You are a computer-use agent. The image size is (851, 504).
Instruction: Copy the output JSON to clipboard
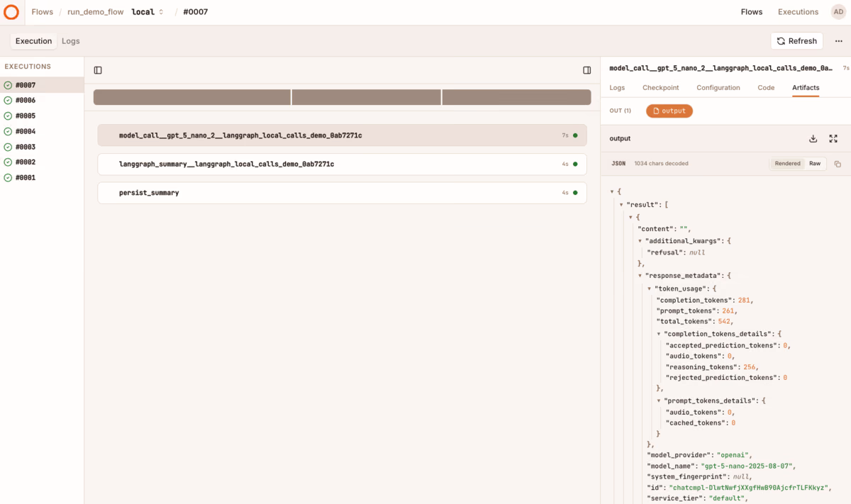tap(838, 164)
